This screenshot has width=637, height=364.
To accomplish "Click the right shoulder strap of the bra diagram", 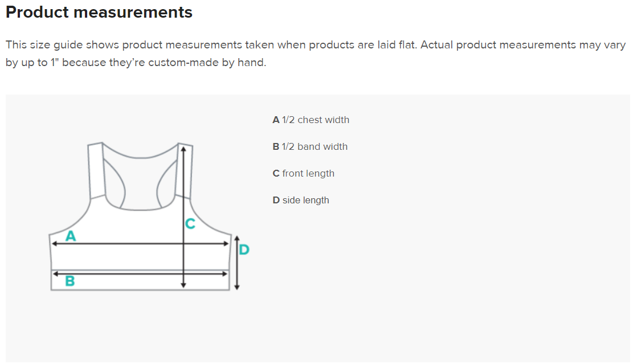I will (187, 171).
